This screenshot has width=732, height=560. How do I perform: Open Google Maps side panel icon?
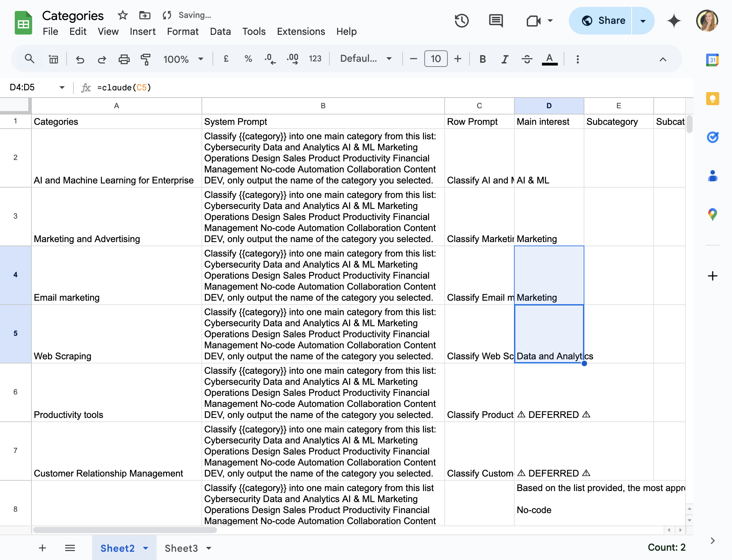pos(712,214)
